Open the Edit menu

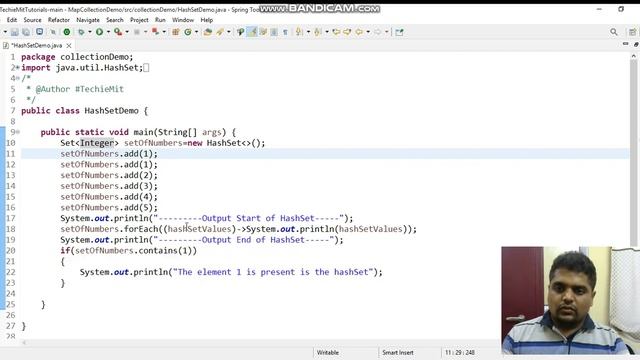coord(12,20)
